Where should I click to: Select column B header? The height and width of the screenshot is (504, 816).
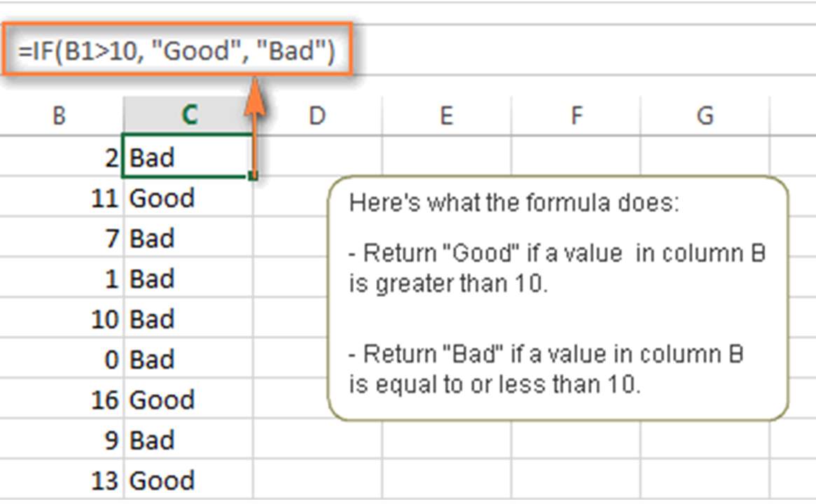click(x=60, y=114)
